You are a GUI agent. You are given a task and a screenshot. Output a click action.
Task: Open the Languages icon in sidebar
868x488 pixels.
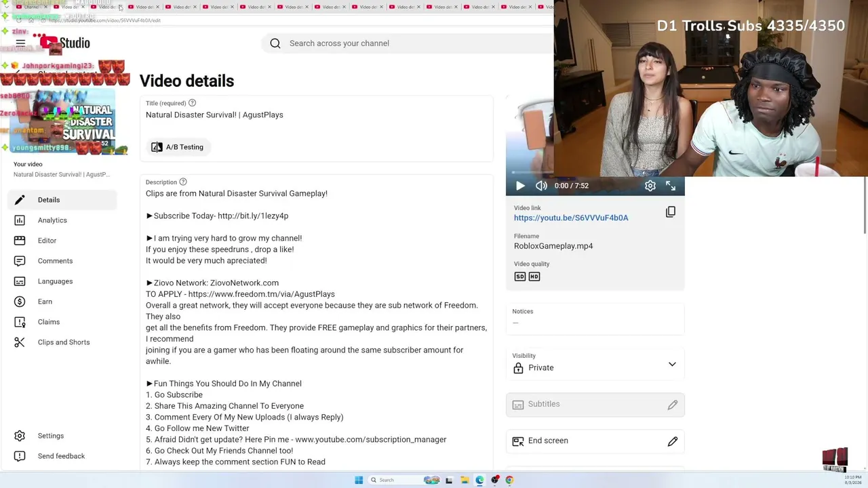pos(20,281)
